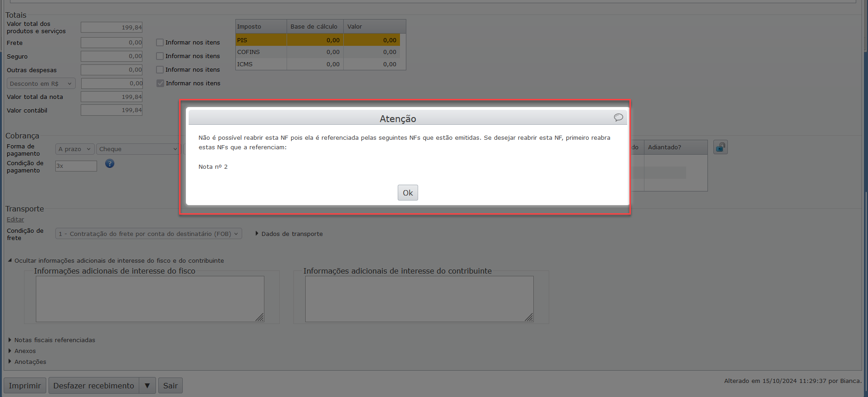Click the Valor column header

(375, 26)
